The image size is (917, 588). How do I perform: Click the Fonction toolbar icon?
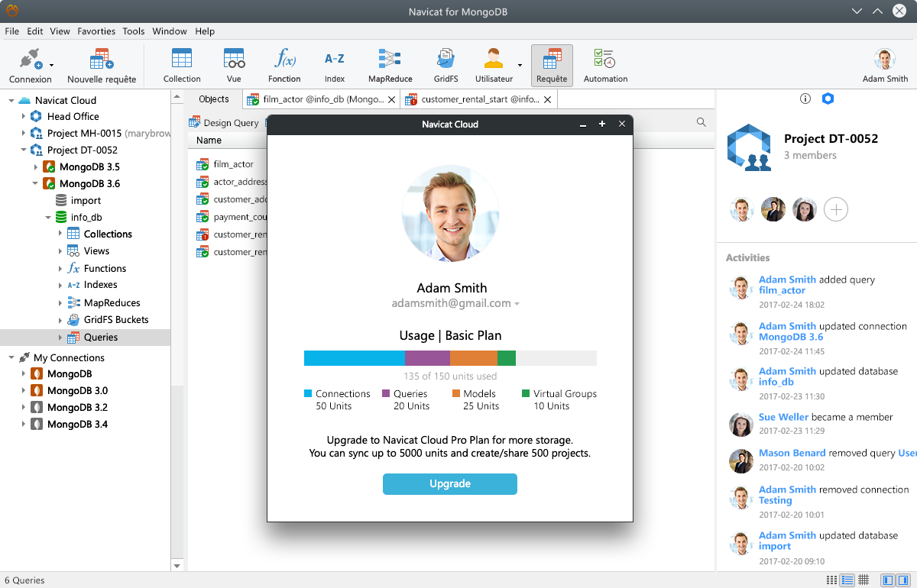[284, 66]
